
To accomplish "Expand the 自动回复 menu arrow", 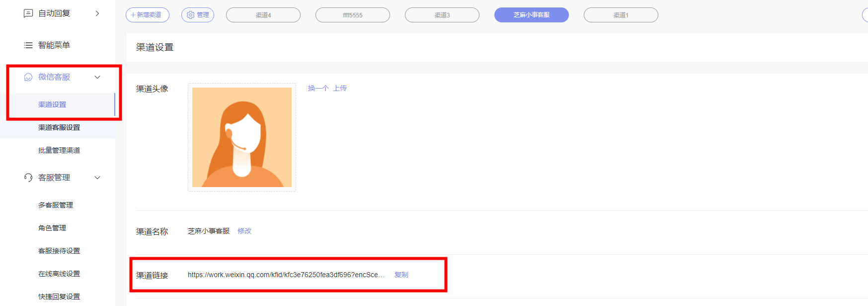I will [97, 13].
